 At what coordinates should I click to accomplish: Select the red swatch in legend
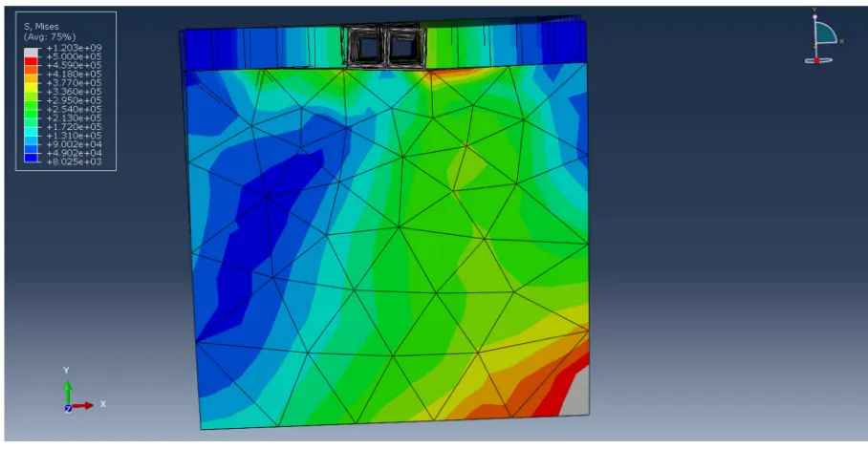(x=31, y=60)
